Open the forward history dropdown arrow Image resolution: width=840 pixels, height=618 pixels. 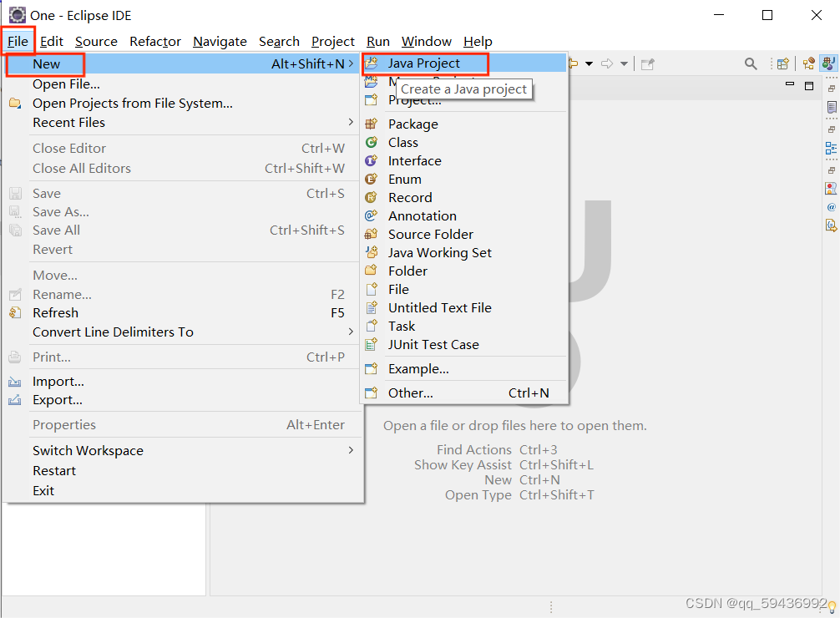(x=624, y=63)
